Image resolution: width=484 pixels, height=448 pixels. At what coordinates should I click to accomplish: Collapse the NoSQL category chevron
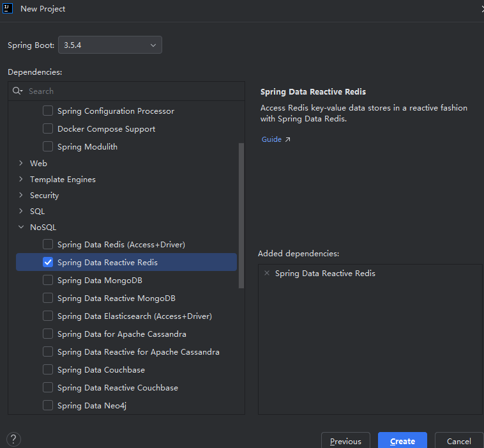(x=21, y=227)
